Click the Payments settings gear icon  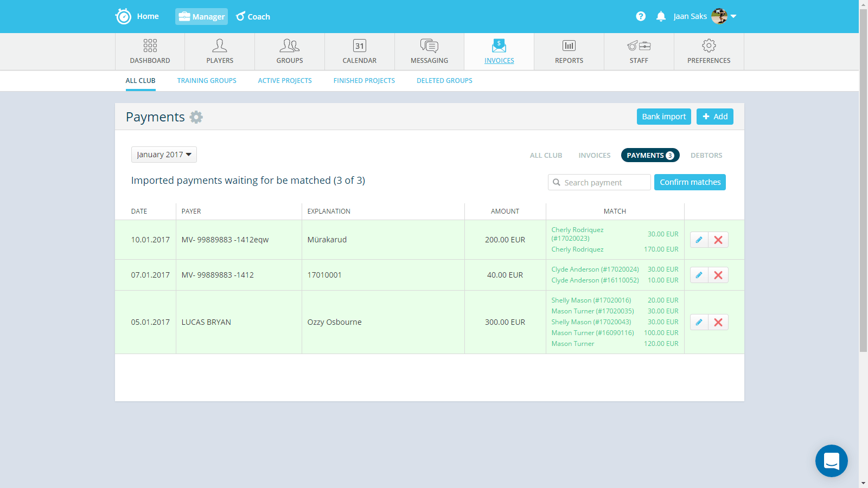coord(196,117)
